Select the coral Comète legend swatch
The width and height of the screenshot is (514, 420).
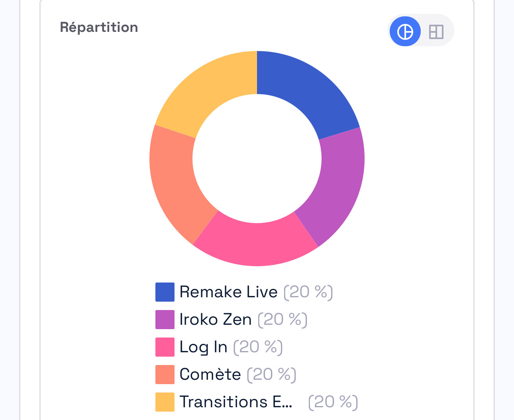165,375
